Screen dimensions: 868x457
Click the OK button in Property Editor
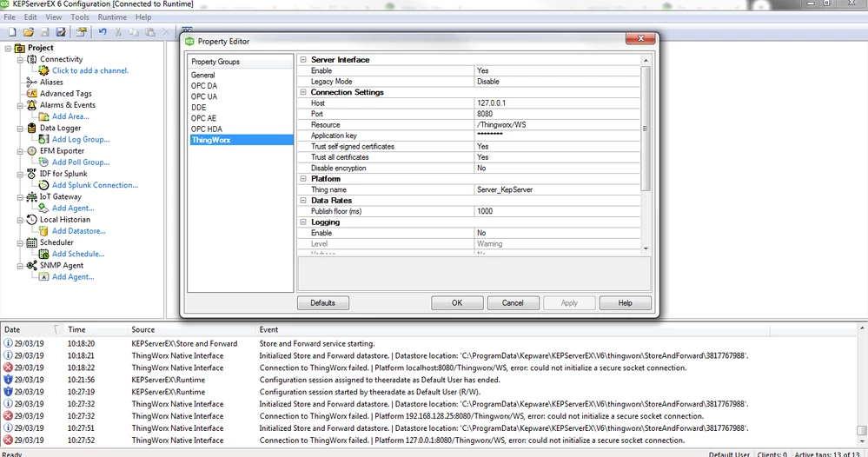[x=457, y=303]
